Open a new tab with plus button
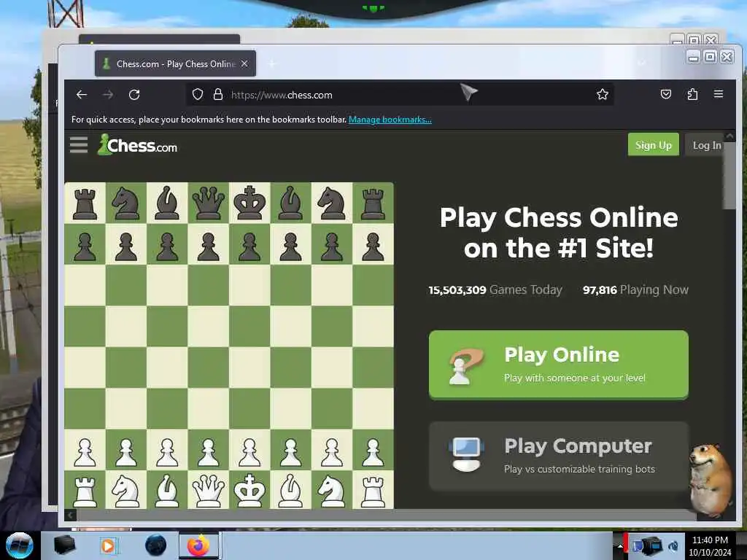 272,63
